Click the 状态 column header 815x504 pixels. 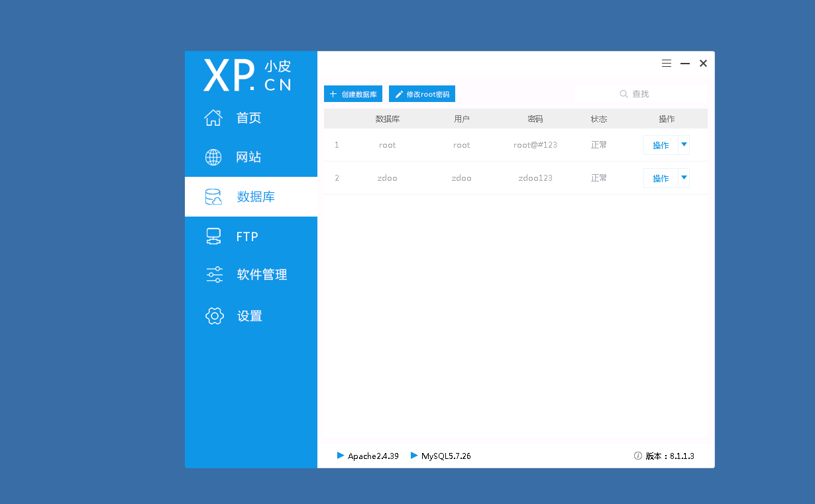click(599, 119)
